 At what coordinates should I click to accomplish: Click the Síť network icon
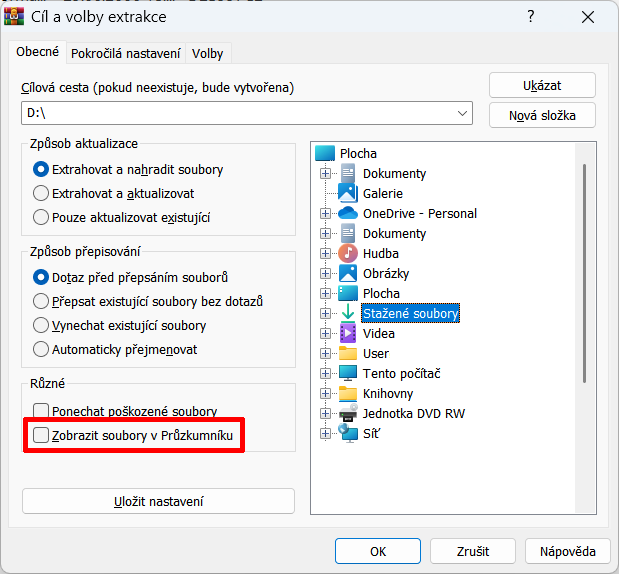[348, 433]
